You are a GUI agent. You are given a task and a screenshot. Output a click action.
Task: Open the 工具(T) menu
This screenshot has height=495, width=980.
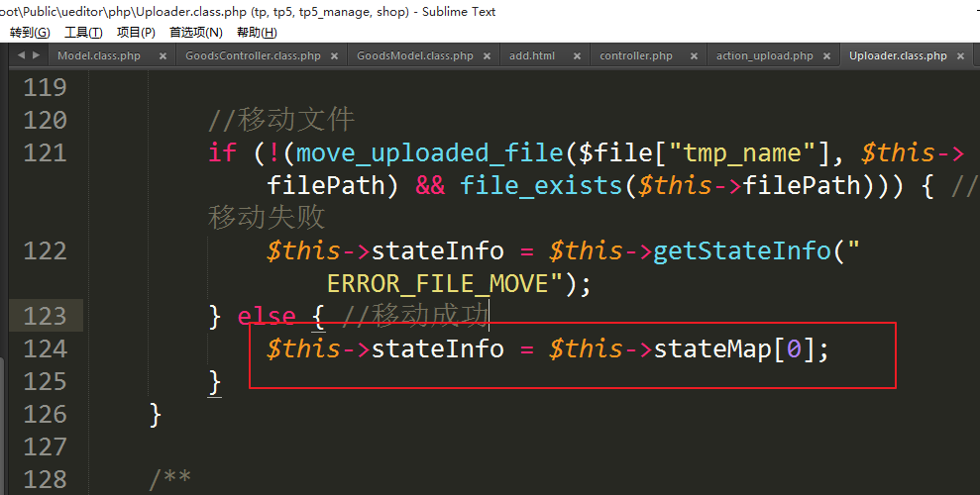[x=83, y=33]
